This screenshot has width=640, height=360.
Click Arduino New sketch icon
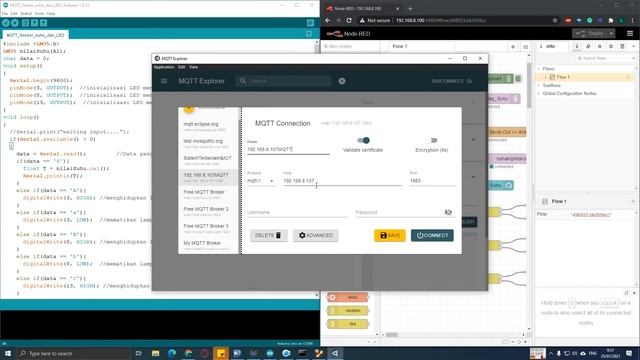(25, 23)
